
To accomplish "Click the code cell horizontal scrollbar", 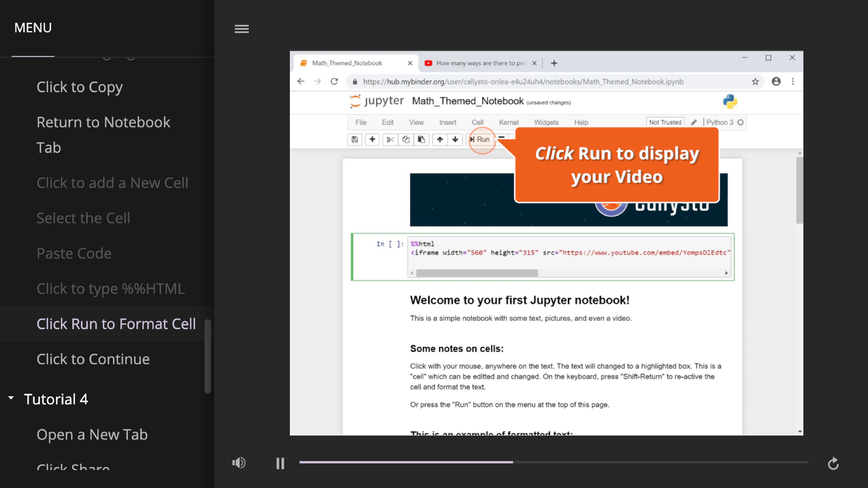I will pos(477,273).
